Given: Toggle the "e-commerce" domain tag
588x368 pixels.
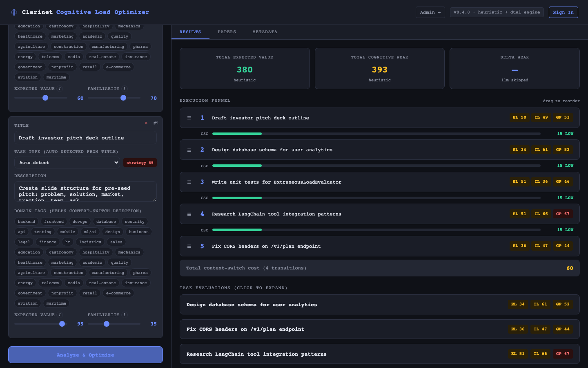Looking at the screenshot, I should pos(118,293).
